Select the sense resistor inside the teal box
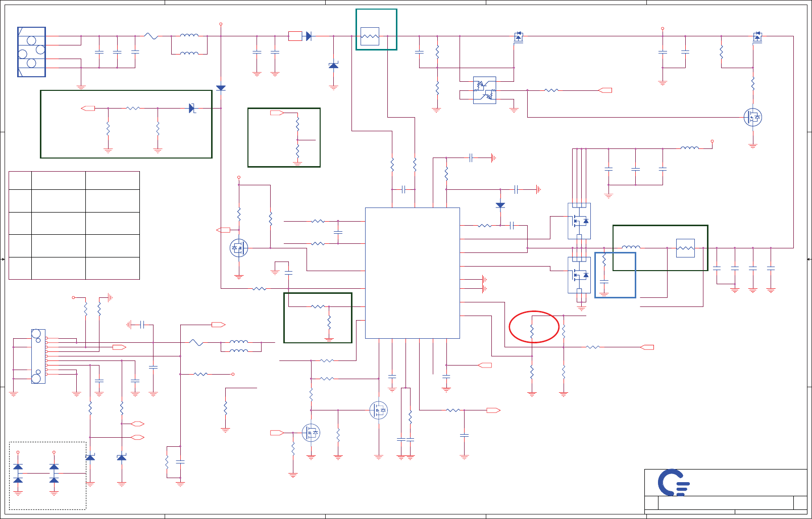The height and width of the screenshot is (519, 812). pos(370,36)
